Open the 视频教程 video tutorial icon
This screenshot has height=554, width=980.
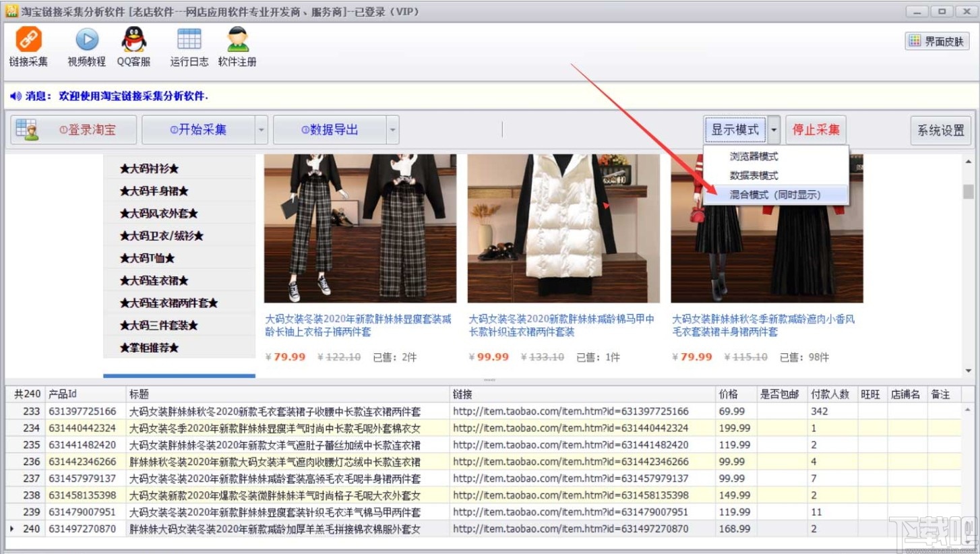pos(86,46)
